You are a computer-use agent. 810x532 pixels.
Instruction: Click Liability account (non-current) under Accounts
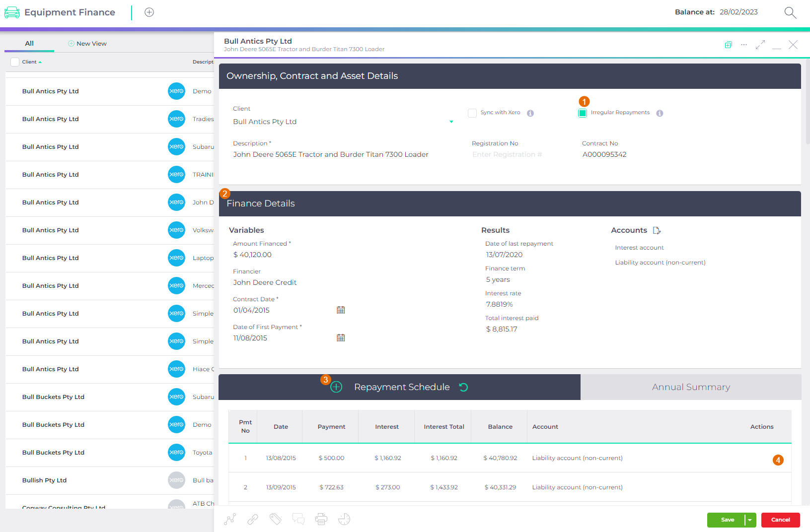point(660,263)
